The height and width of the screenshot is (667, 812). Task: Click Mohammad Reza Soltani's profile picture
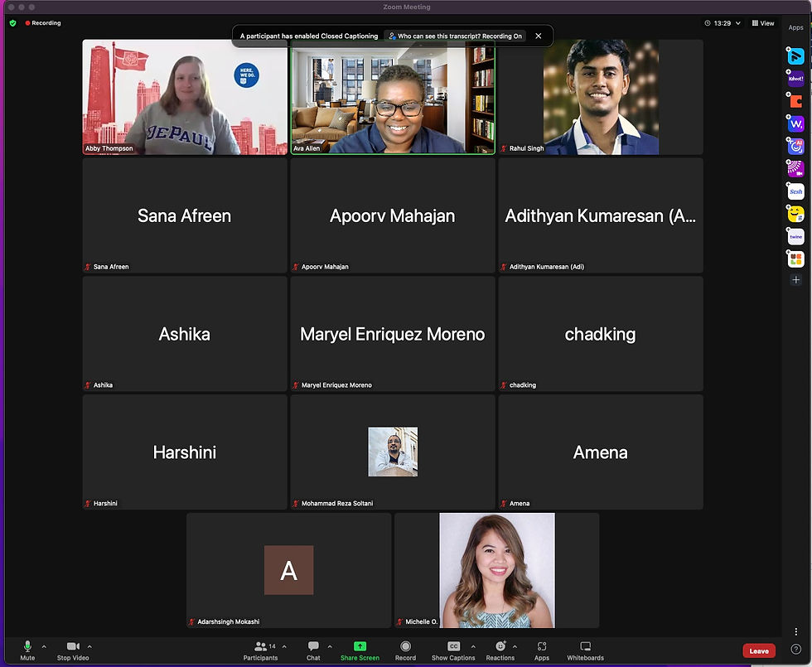(393, 452)
